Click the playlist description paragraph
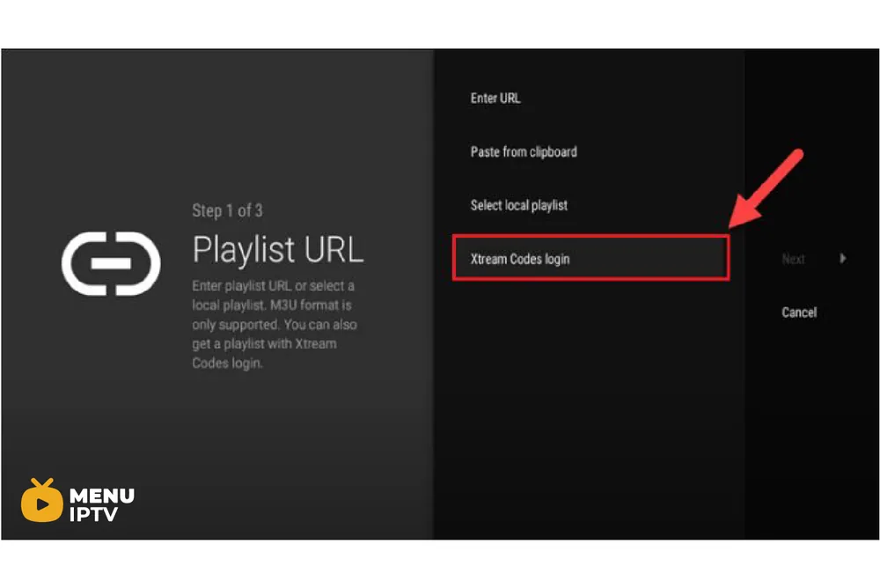This screenshot has height=588, width=880. [275, 324]
